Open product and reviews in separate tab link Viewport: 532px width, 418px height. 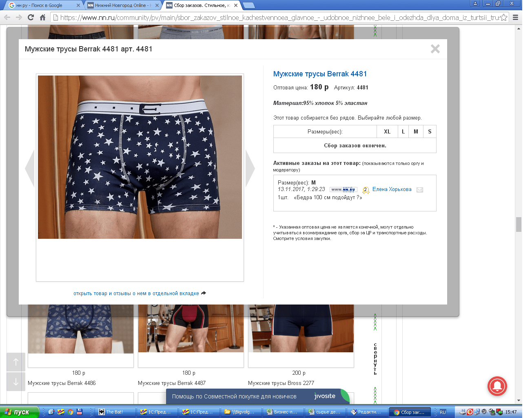(140, 293)
